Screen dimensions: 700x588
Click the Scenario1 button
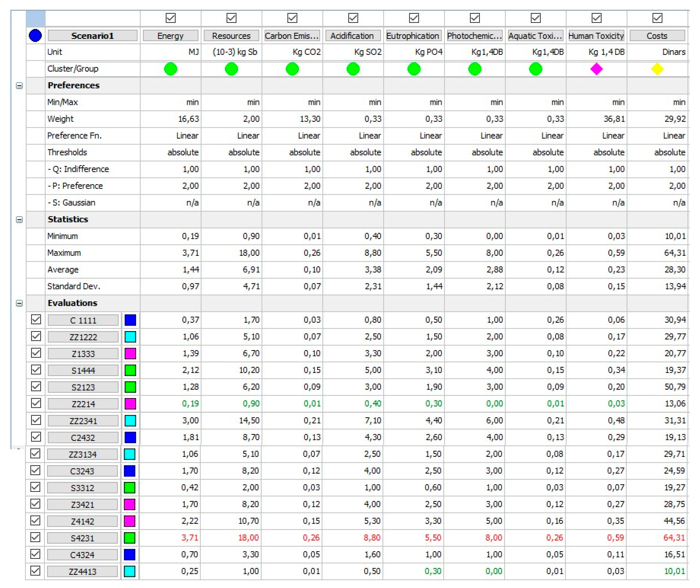point(92,36)
